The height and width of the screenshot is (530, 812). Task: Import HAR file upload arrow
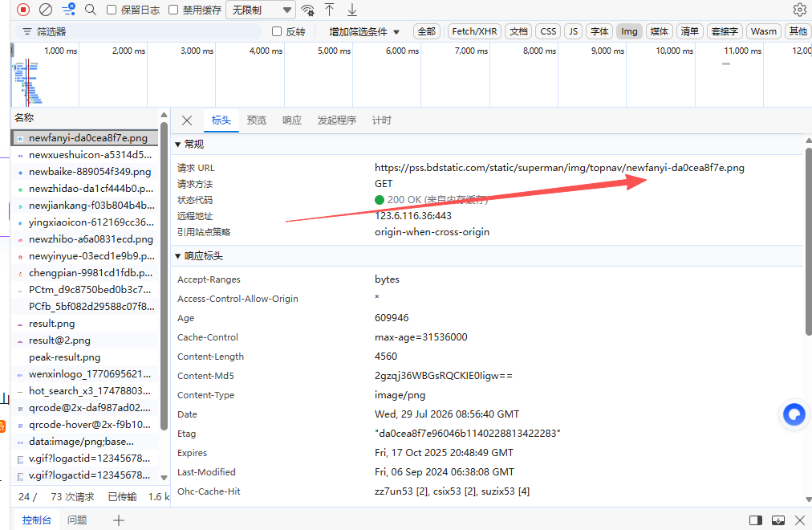click(x=329, y=10)
